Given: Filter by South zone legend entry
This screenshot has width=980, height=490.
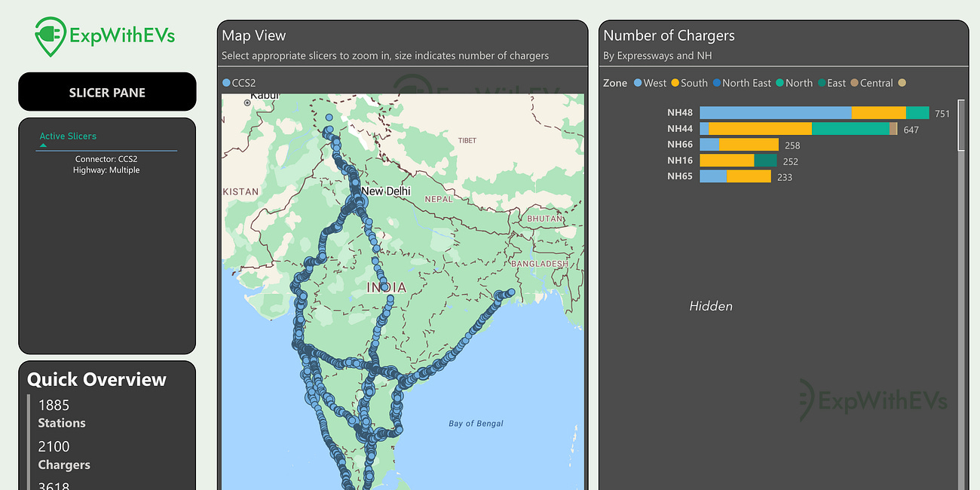Looking at the screenshot, I should click(x=689, y=83).
